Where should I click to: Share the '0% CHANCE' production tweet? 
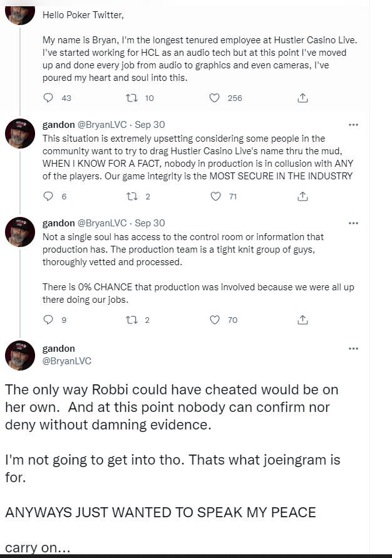tap(302, 320)
